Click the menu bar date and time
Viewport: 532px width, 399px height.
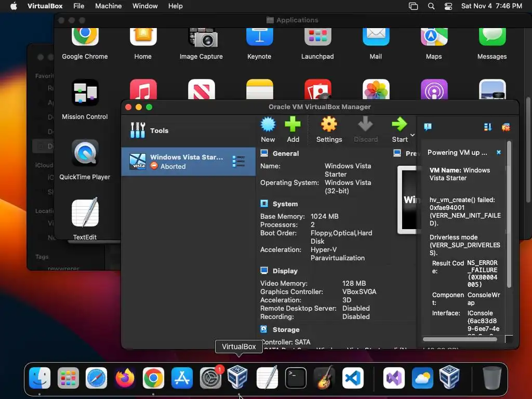point(491,6)
